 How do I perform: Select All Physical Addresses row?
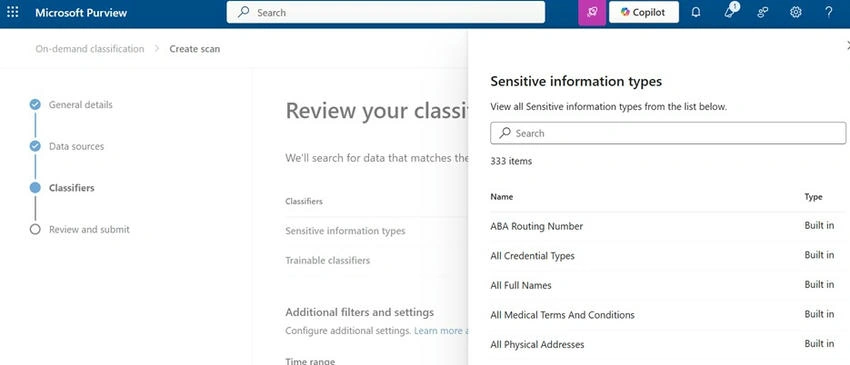click(x=668, y=344)
